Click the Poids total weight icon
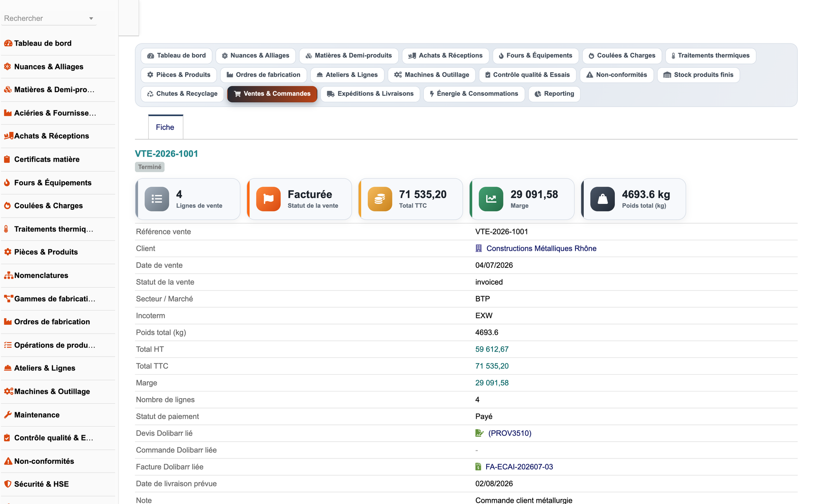The height and width of the screenshot is (504, 815). coord(602,199)
